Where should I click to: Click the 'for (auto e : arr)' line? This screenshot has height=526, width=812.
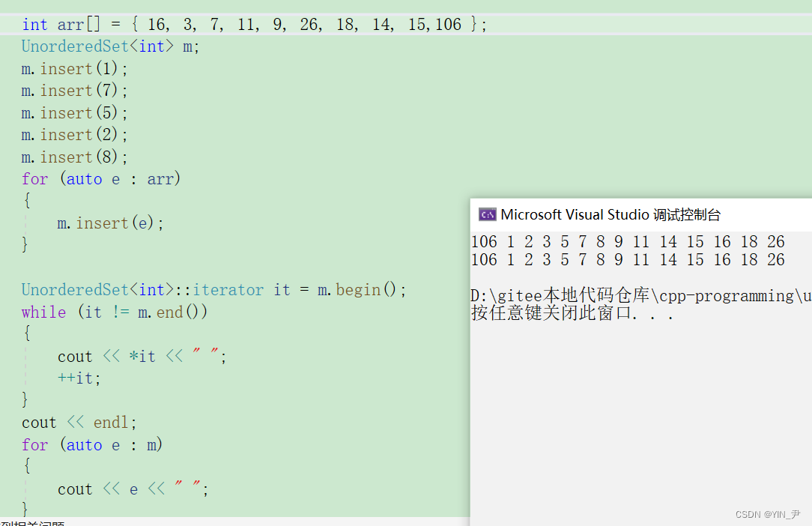pyautogui.click(x=101, y=179)
